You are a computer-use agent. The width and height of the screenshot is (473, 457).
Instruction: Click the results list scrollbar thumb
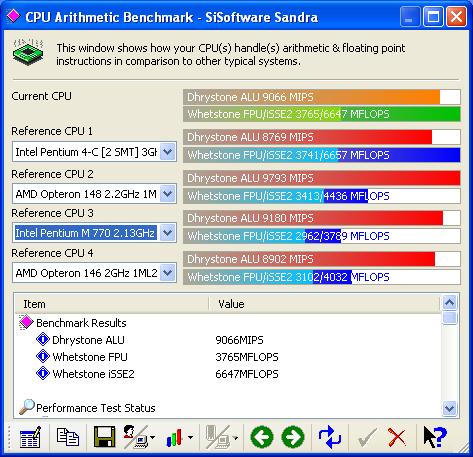pos(449,317)
